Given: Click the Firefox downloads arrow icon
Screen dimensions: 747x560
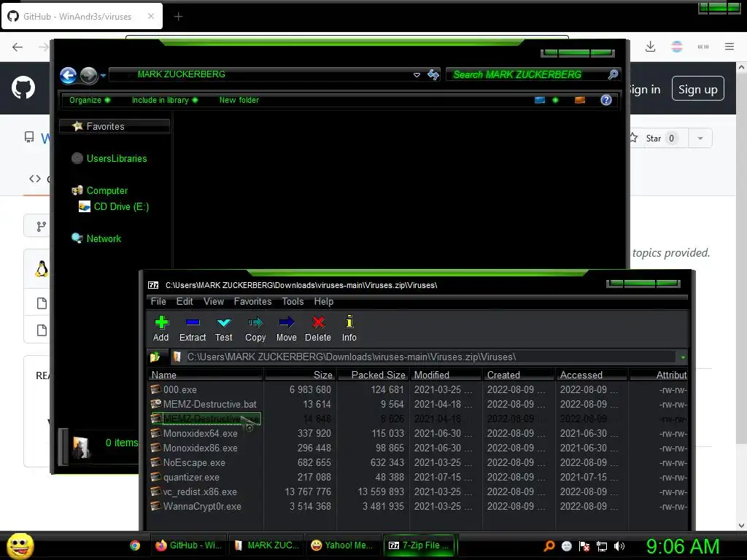Looking at the screenshot, I should pos(650,47).
